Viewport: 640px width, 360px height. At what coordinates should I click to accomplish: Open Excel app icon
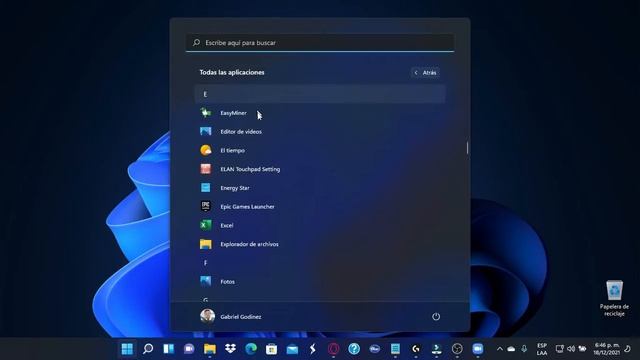pos(206,225)
